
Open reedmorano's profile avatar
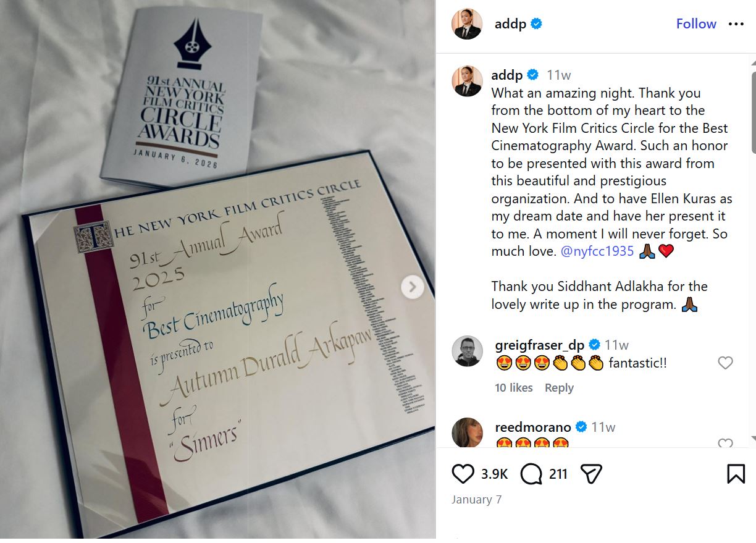[467, 432]
